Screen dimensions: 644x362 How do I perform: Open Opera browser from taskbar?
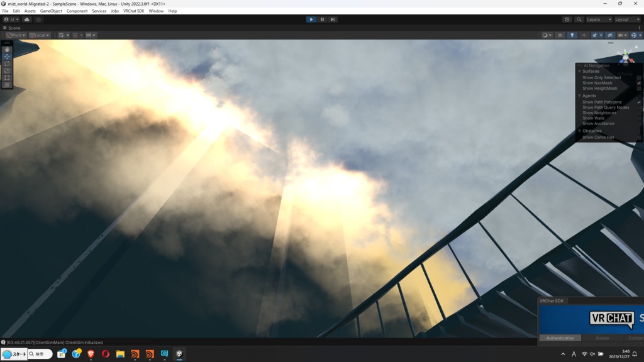(106, 354)
